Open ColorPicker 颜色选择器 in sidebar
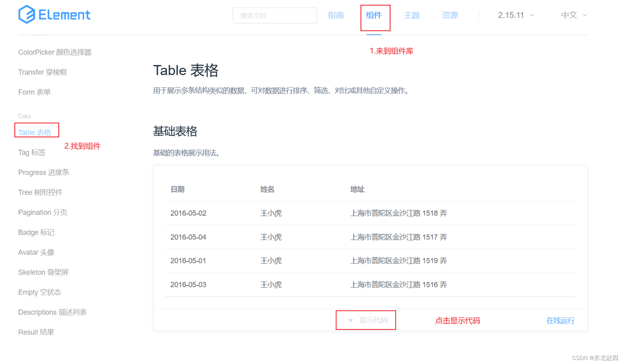 55,52
